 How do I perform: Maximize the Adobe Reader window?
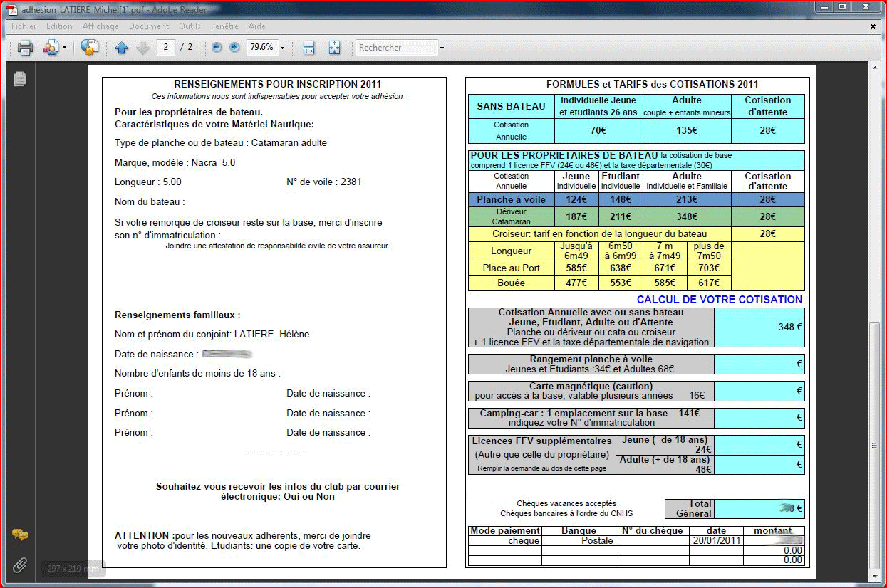coord(842,6)
